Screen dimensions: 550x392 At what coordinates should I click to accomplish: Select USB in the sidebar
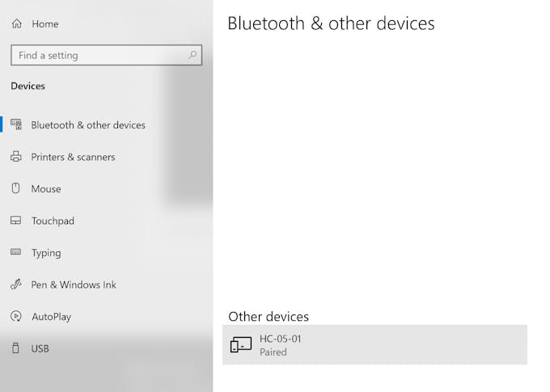40,348
